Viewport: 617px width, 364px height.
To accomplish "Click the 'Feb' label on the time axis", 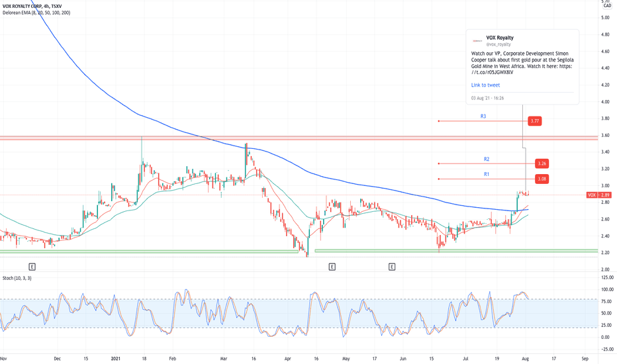I will pos(172,359).
